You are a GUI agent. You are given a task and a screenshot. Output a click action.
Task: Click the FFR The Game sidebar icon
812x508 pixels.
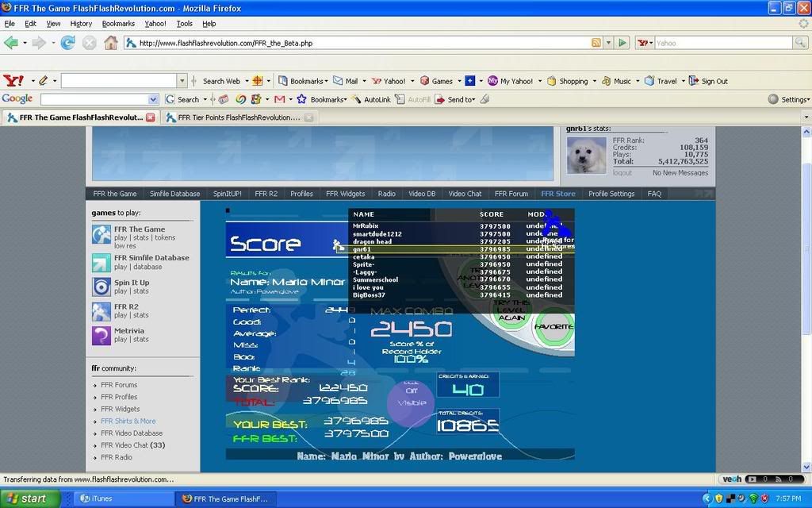101,234
